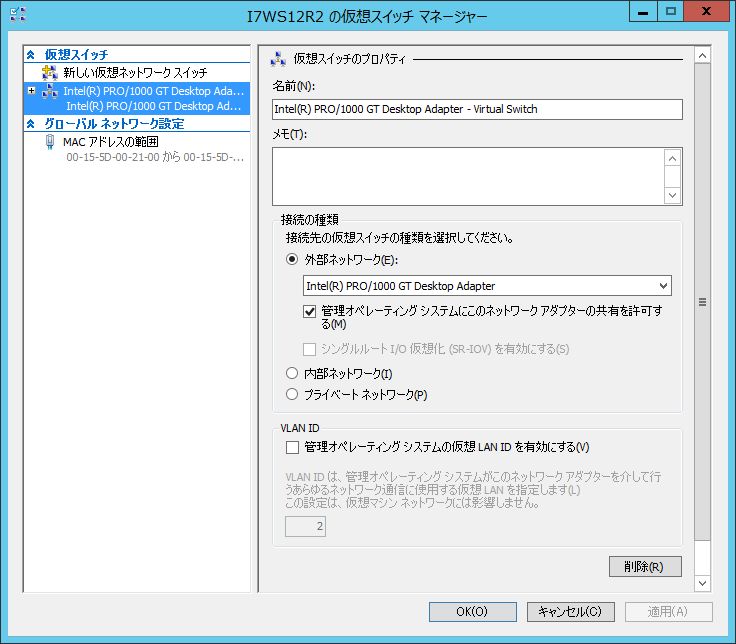
Task: Open MAC アドレスの範囲 settings
Action: 111,142
